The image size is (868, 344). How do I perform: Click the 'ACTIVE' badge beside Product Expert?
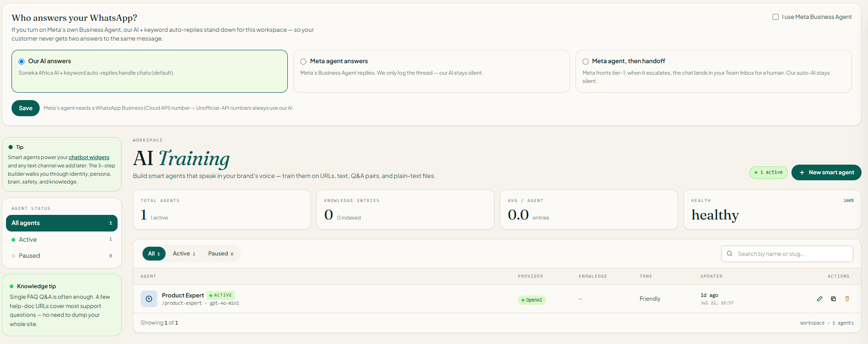(220, 295)
